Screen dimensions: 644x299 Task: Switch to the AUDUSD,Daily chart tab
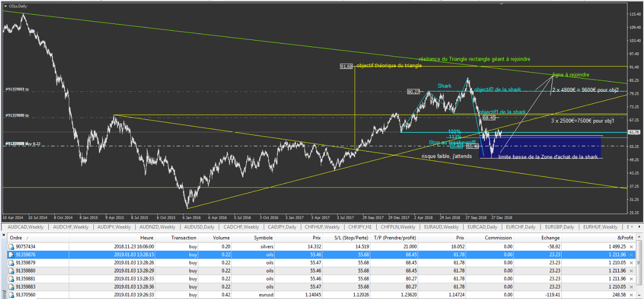pyautogui.click(x=199, y=227)
